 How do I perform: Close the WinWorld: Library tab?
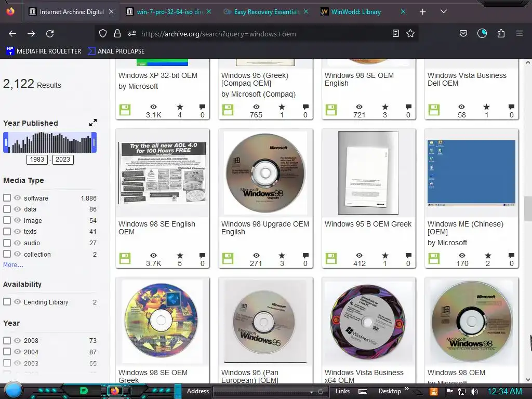403,12
